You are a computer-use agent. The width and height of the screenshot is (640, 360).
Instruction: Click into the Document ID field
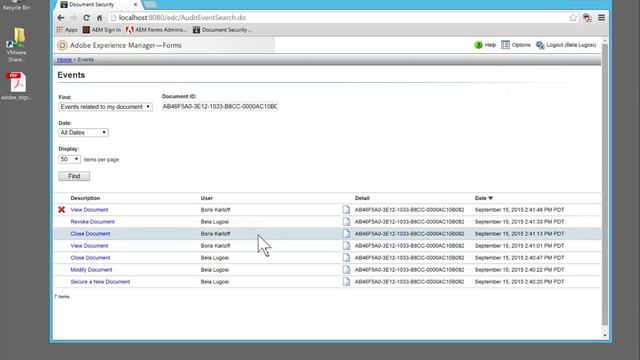pyautogui.click(x=220, y=107)
